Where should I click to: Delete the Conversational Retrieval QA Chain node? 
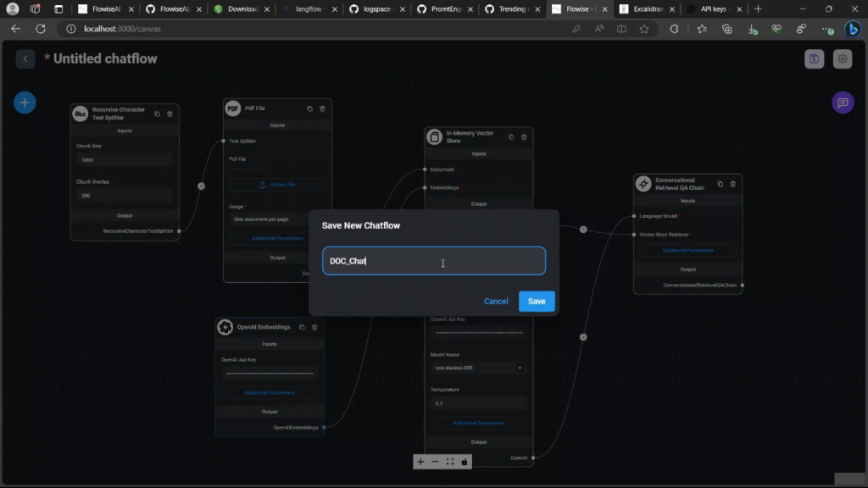(x=733, y=184)
